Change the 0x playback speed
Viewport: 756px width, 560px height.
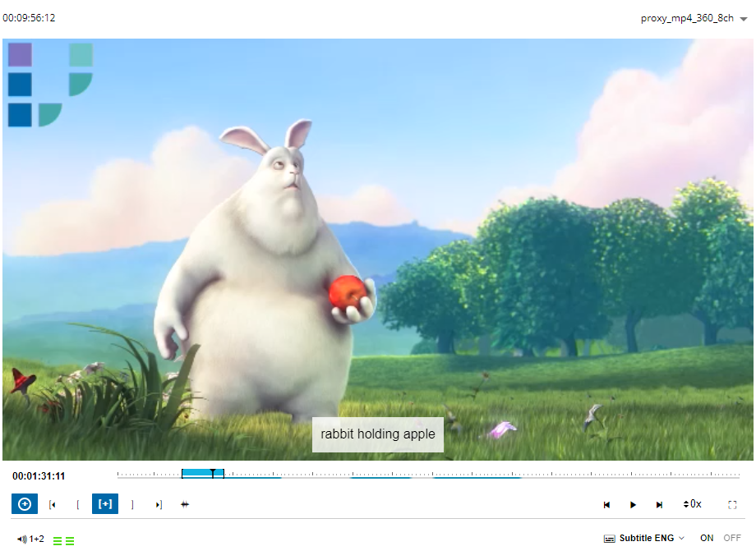(x=692, y=504)
